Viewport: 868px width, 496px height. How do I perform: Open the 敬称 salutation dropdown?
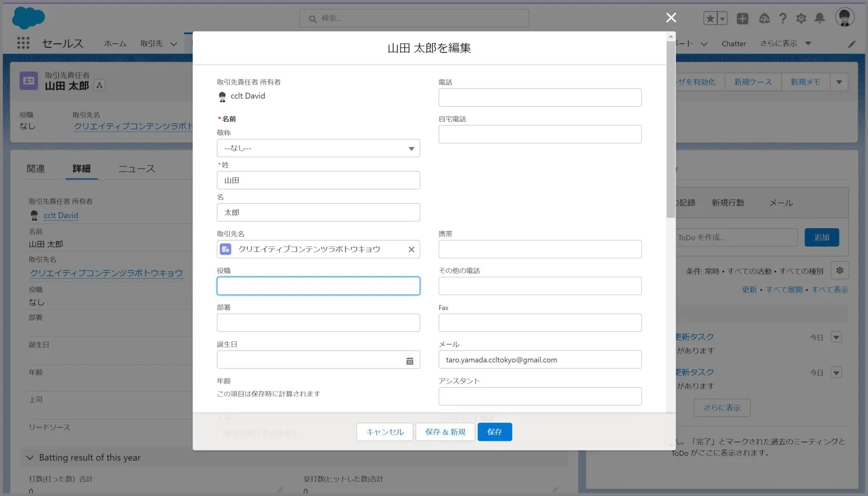point(318,148)
